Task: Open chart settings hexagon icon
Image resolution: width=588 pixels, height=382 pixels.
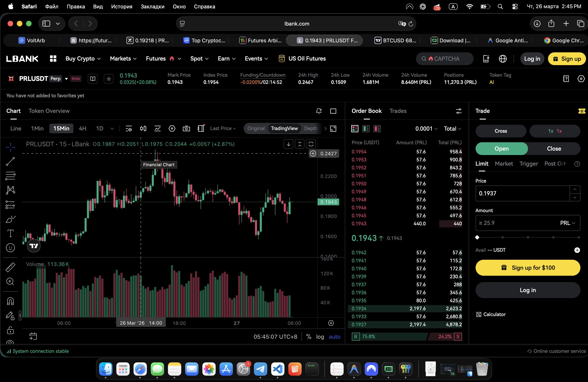Action: point(172,129)
